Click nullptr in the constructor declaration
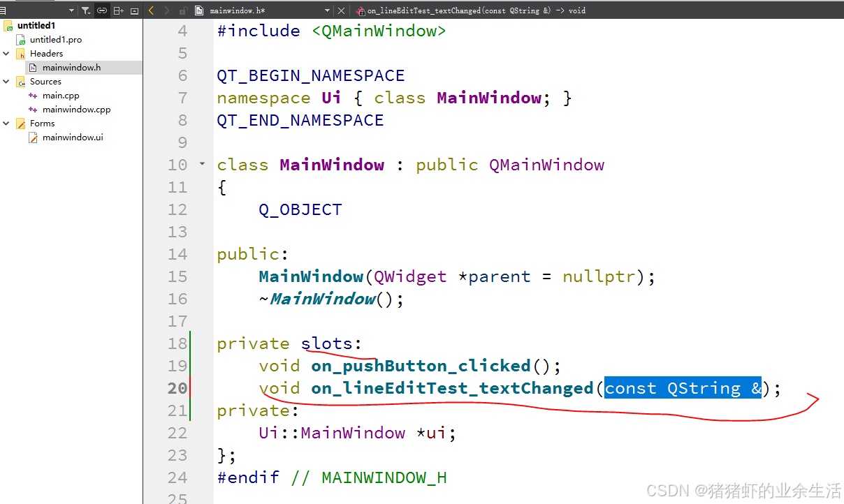The image size is (844, 504). pos(599,276)
